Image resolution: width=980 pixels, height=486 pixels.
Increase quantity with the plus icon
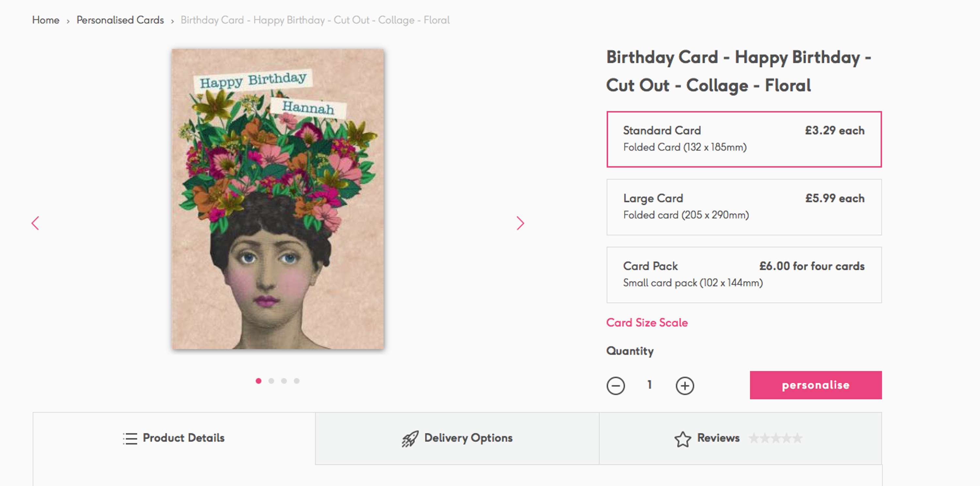[x=684, y=386]
